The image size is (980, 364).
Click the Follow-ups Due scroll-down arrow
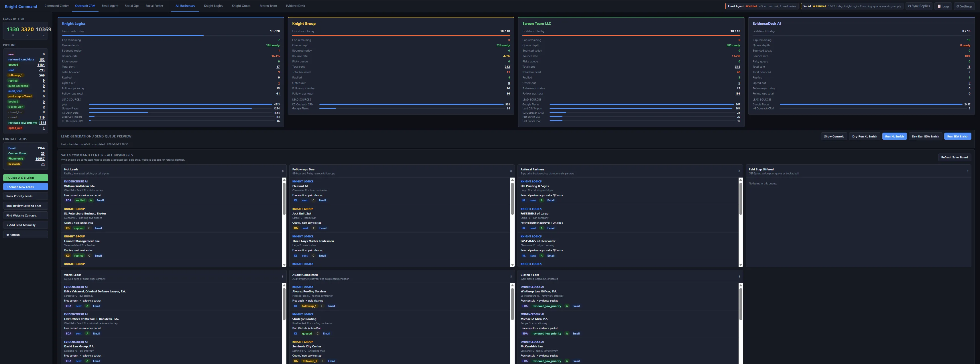[512, 265]
